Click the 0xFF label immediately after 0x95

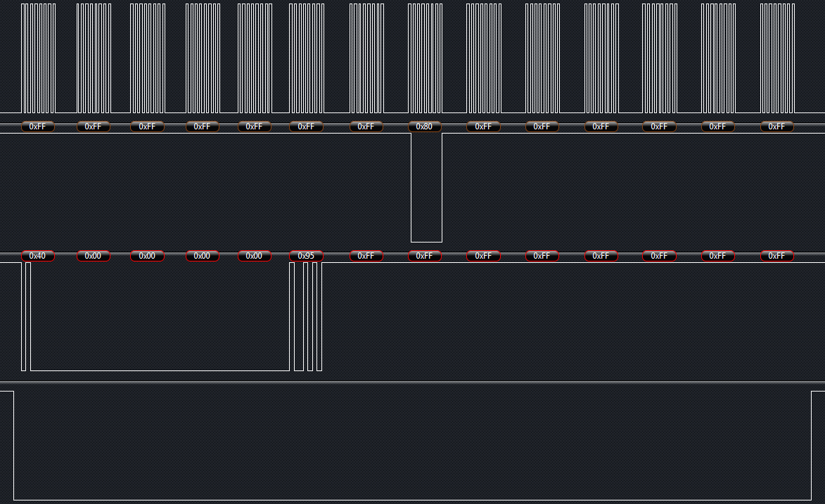pos(366,256)
